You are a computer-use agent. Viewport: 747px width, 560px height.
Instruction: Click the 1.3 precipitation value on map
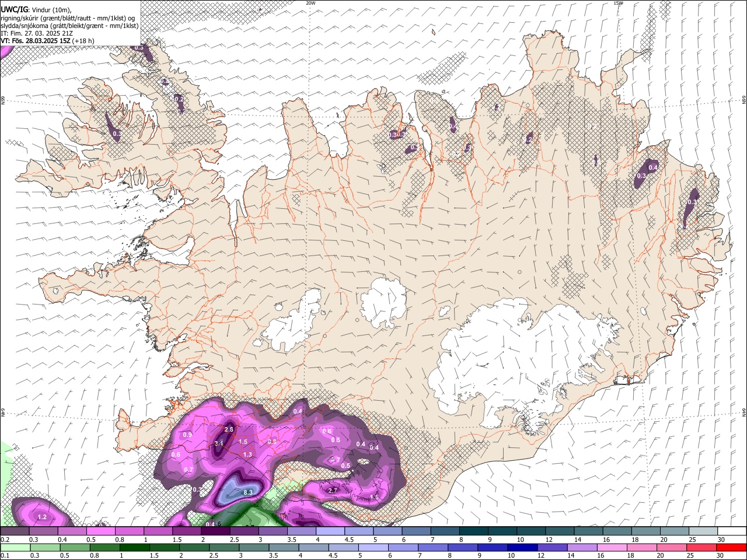click(247, 454)
